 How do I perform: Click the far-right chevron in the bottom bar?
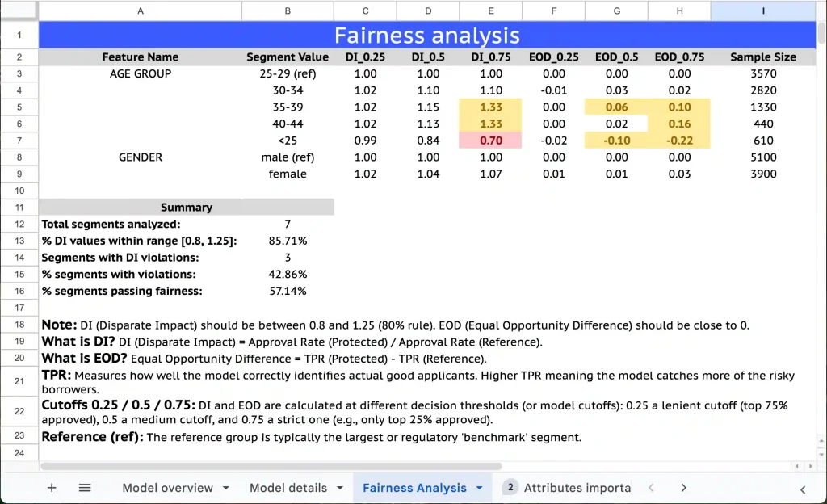pyautogui.click(x=801, y=489)
